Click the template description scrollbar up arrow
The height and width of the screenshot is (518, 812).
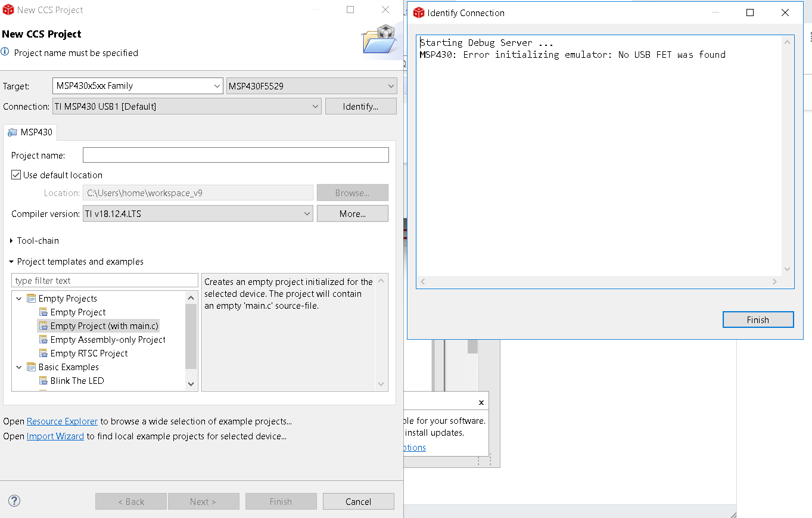pos(381,280)
